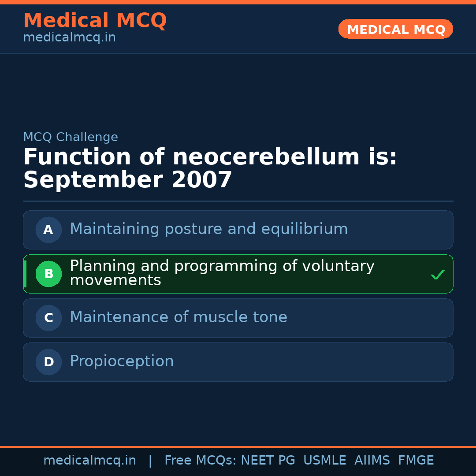Click the orange 'Medical MCQ' header title

[x=95, y=21]
